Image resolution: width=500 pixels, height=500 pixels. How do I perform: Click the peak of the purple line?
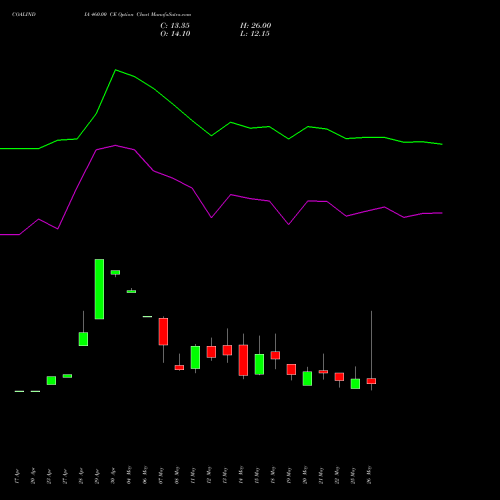click(x=115, y=145)
